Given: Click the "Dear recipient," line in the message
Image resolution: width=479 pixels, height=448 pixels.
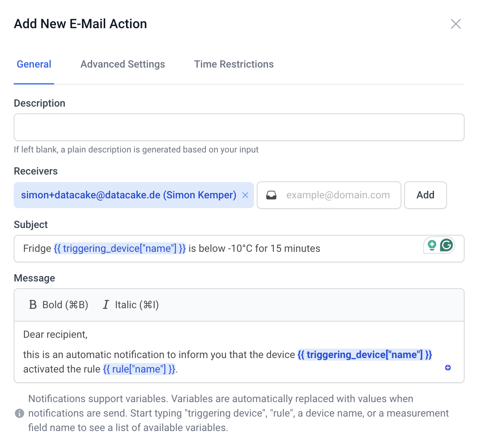Looking at the screenshot, I should point(55,335).
